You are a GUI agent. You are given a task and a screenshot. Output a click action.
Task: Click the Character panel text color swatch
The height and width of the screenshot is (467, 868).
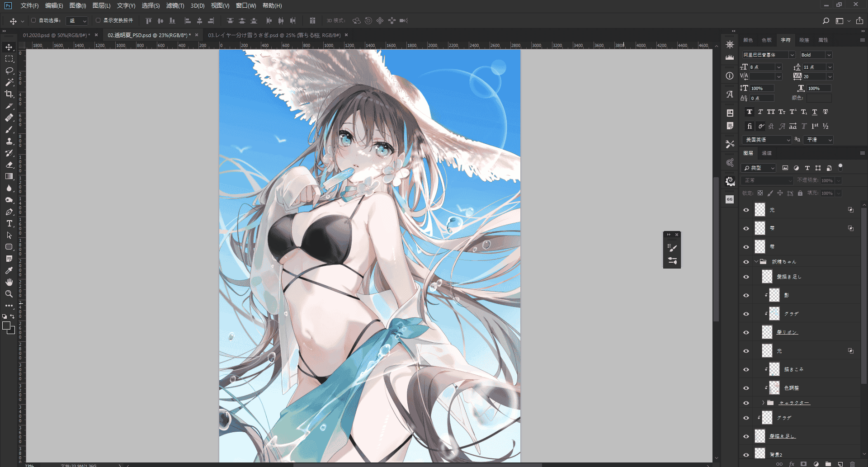pos(819,98)
